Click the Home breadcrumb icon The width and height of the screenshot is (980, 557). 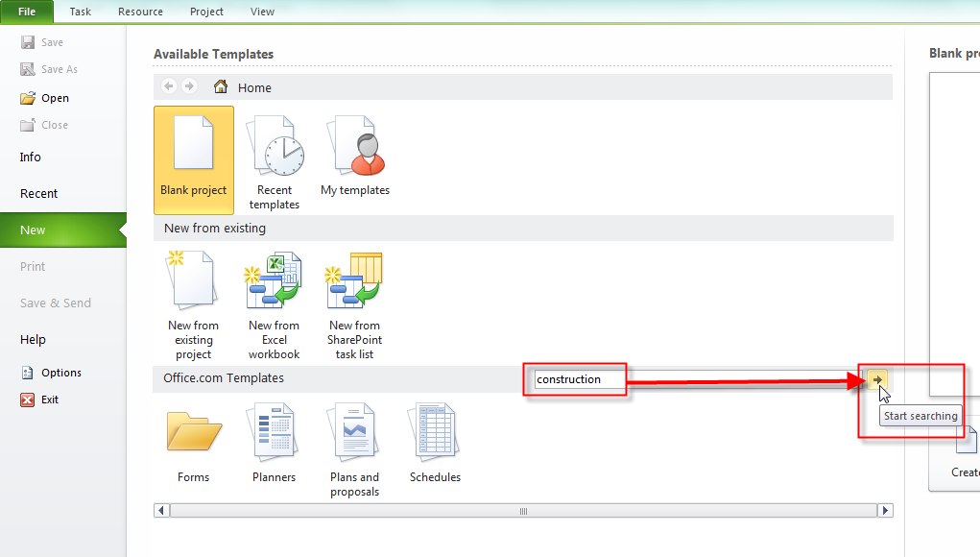221,87
